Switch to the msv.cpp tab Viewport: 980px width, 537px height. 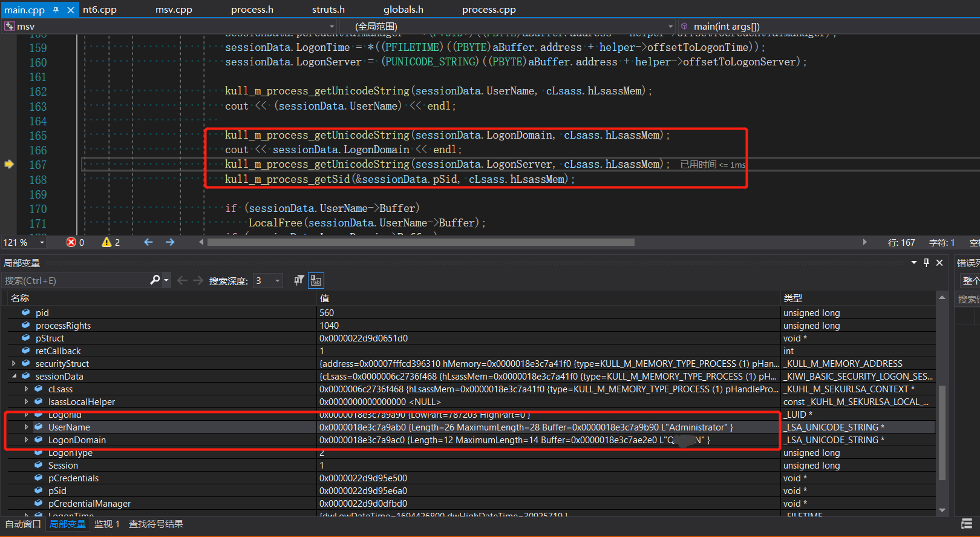[x=174, y=10]
